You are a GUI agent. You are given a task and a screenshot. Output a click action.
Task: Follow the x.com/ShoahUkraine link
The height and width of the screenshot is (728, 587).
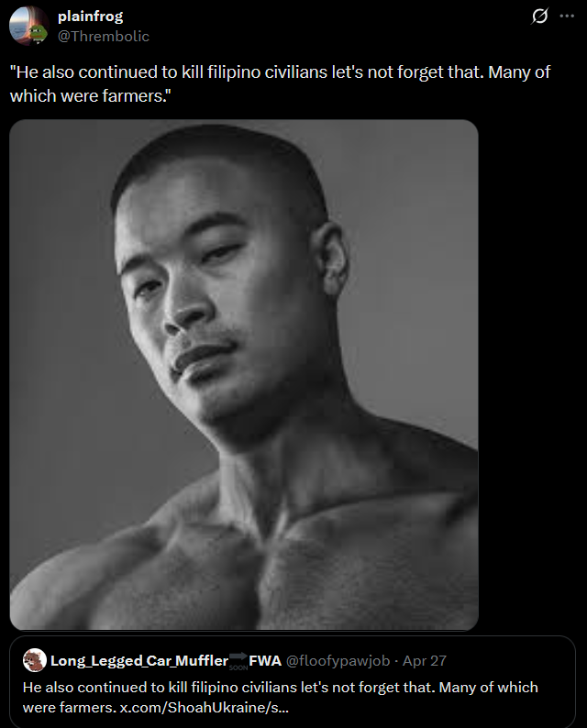(x=205, y=707)
